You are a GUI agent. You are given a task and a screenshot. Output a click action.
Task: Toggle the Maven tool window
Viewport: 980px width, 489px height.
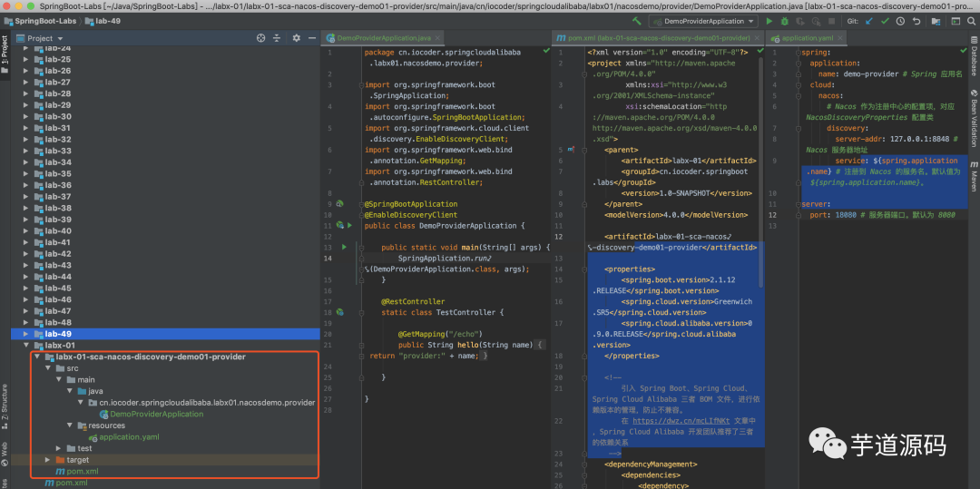(x=974, y=177)
